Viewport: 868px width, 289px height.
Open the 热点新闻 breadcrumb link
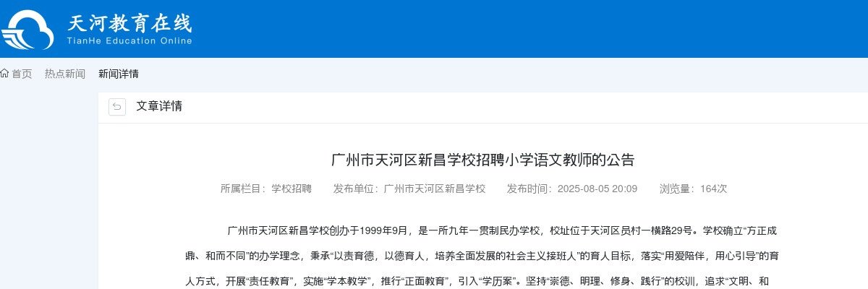[x=65, y=74]
